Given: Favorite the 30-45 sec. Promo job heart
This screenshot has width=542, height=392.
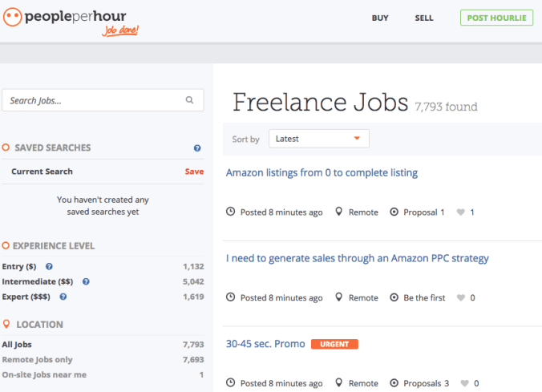Looking at the screenshot, I should (x=464, y=383).
